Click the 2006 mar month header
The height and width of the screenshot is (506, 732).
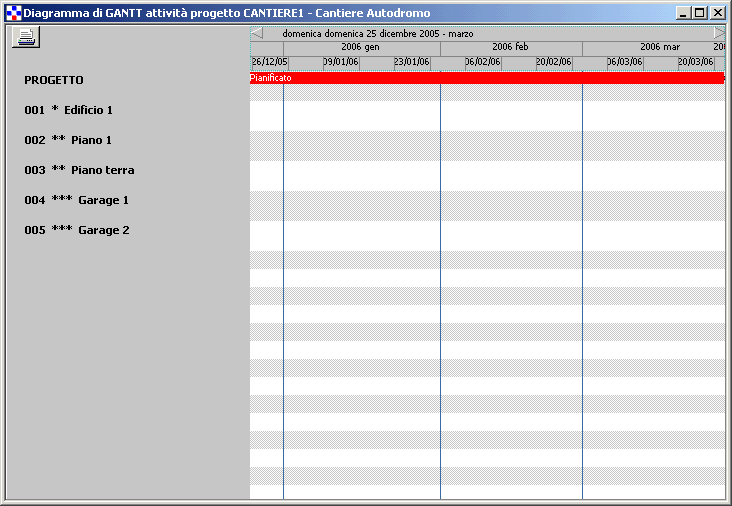[x=659, y=48]
